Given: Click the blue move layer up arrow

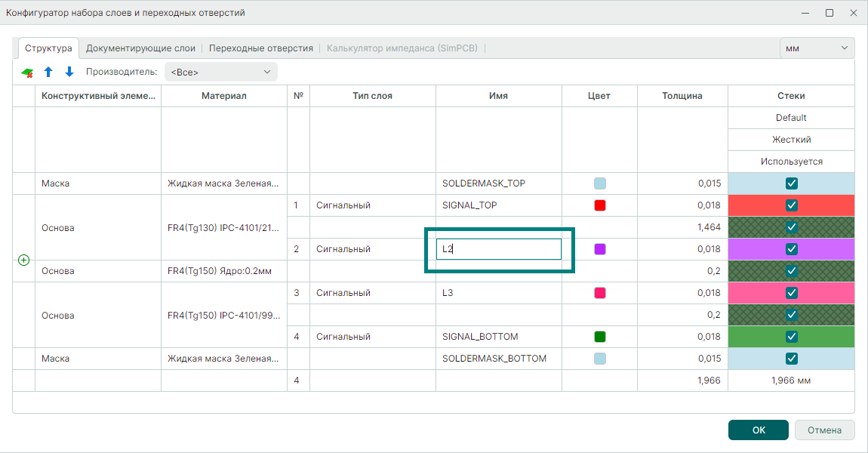Looking at the screenshot, I should (48, 72).
